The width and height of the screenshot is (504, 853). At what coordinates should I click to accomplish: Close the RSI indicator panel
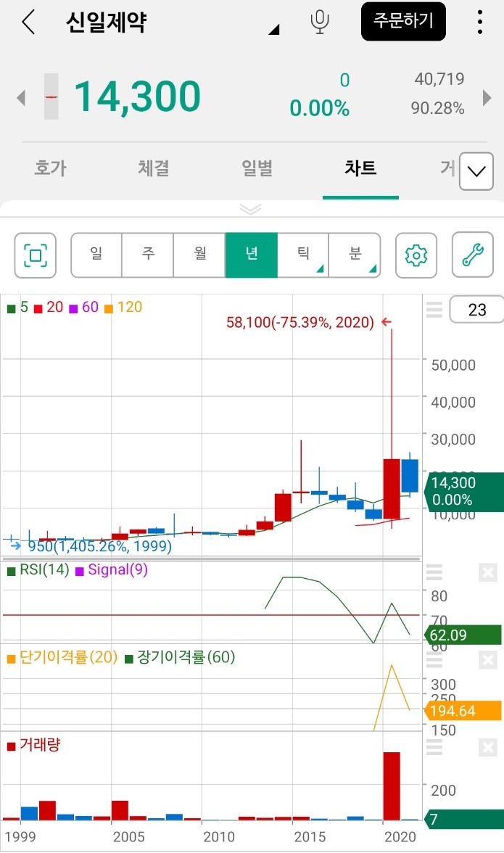488,572
